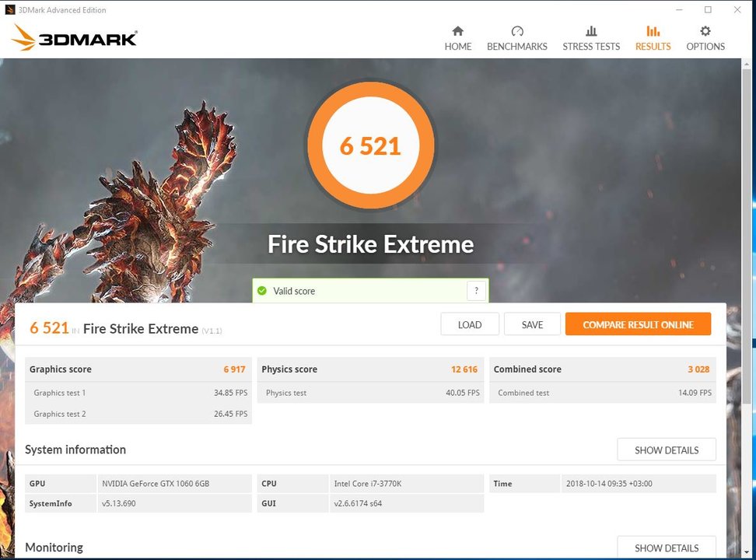Click the Combined score value 3 028
Image resolution: width=756 pixels, height=560 pixels.
698,369
